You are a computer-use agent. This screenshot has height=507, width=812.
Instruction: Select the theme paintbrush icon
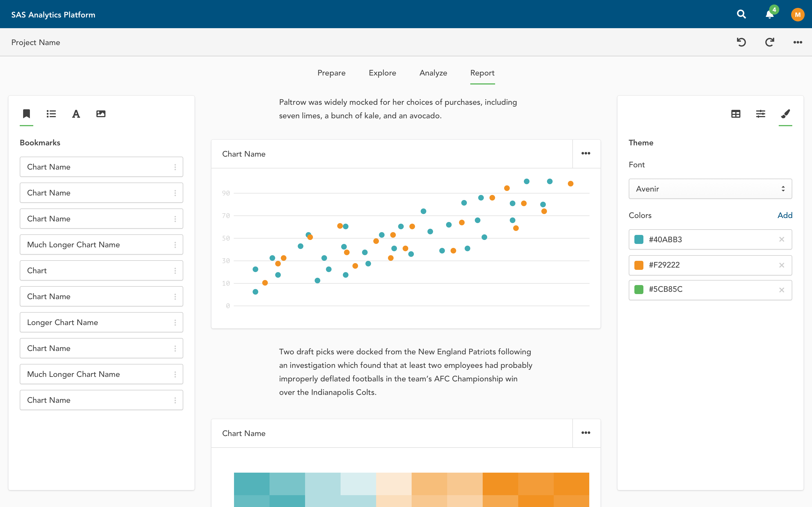(x=785, y=114)
